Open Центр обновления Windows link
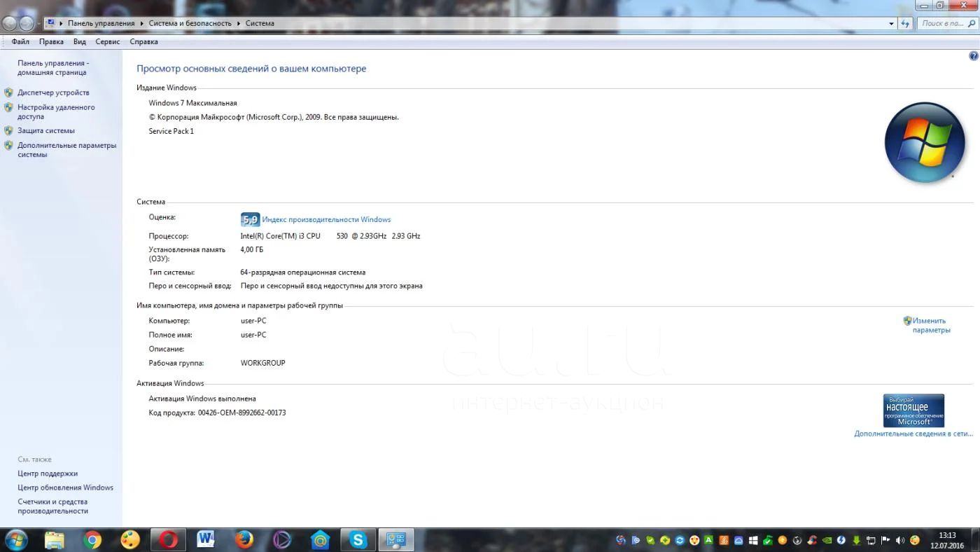 (x=65, y=488)
